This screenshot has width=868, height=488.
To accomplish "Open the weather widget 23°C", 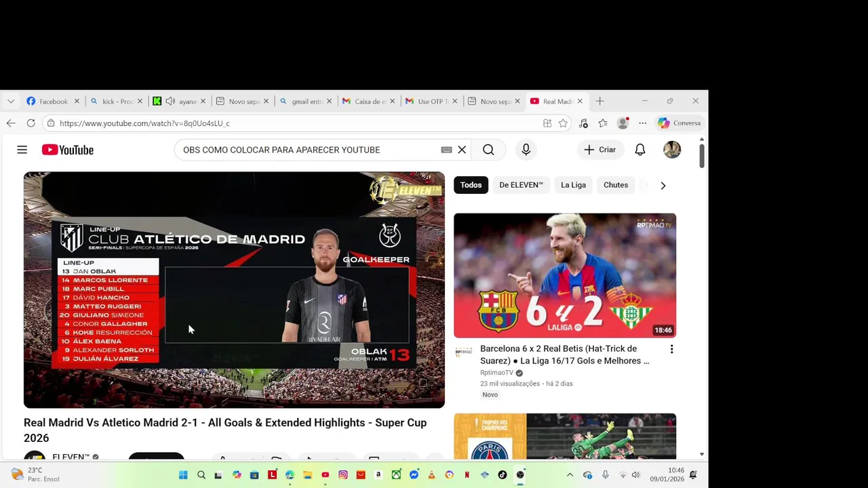I will 36,474.
